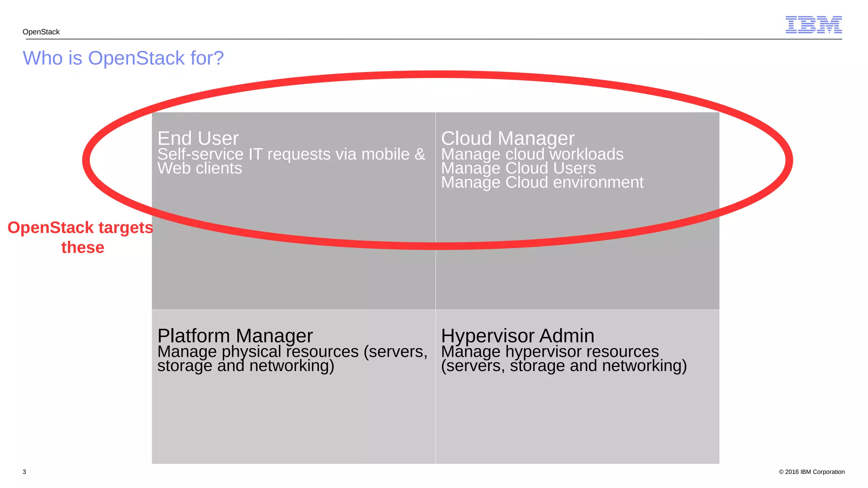868x488 pixels.
Task: Click the IBM logo
Action: point(813,25)
